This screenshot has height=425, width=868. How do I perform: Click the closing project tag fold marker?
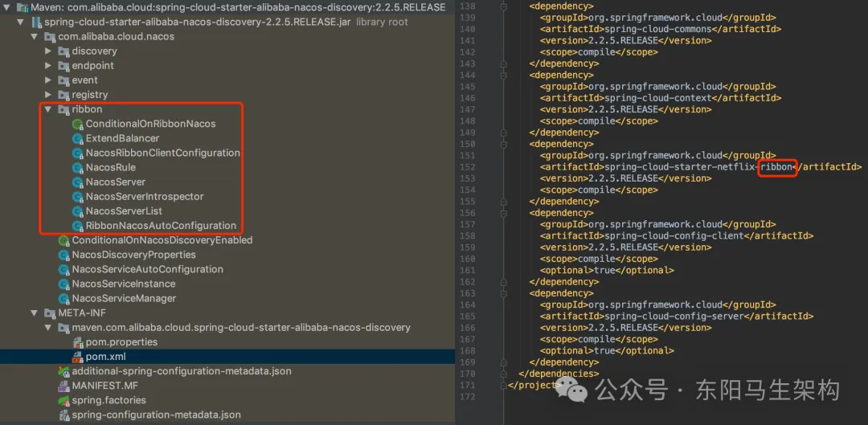pos(504,385)
